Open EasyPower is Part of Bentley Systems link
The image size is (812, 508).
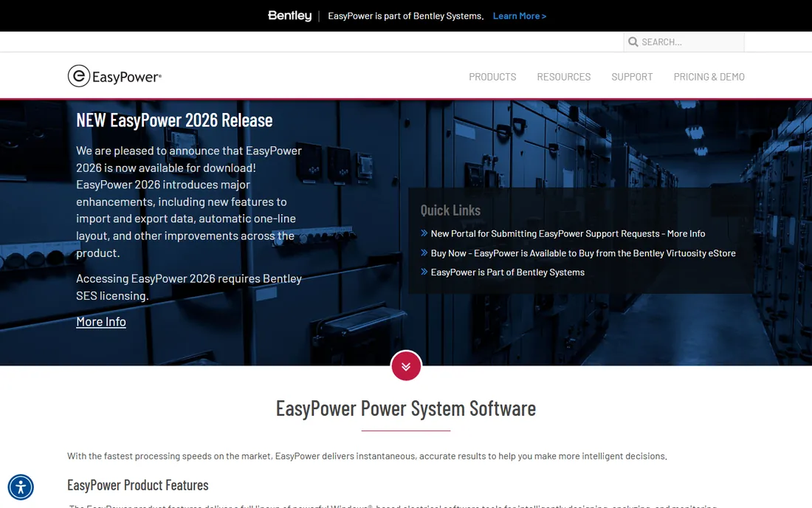pos(508,272)
